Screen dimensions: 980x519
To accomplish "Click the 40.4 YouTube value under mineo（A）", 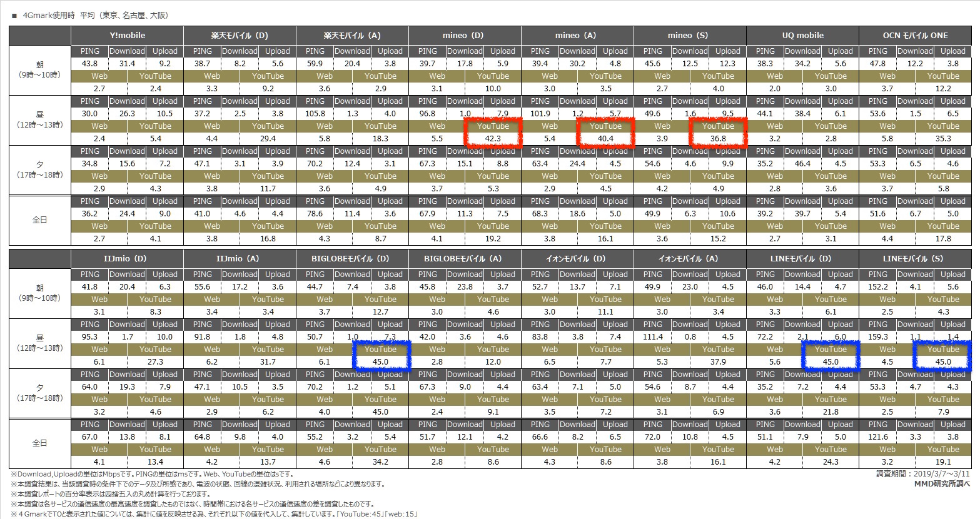I will pyautogui.click(x=605, y=139).
